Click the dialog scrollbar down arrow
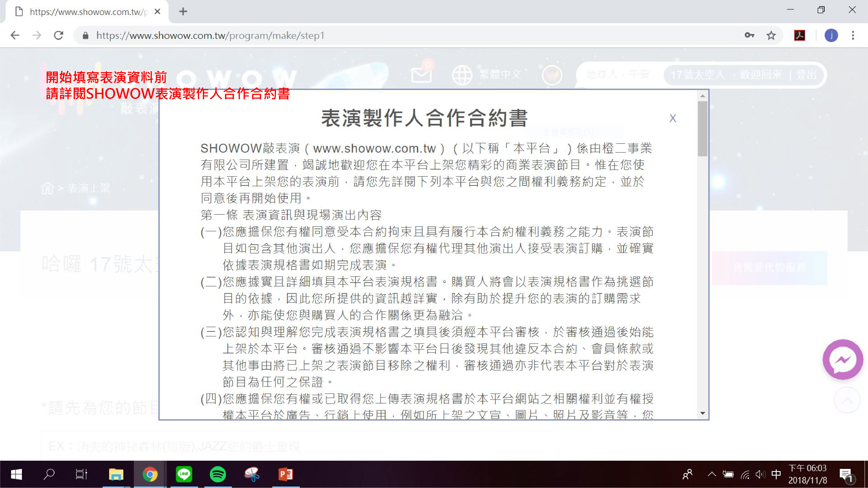 pyautogui.click(x=702, y=413)
